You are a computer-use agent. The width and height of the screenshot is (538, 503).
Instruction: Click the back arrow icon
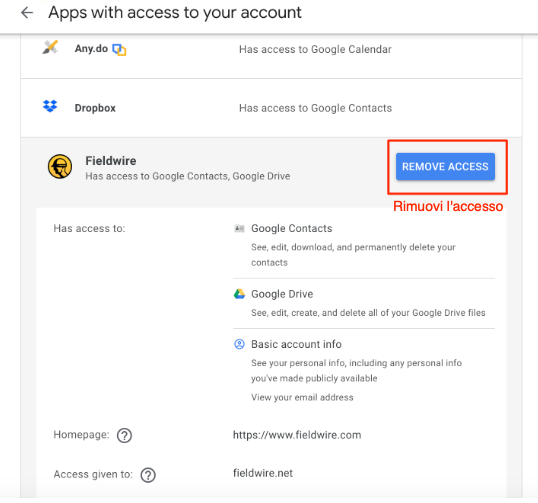pyautogui.click(x=27, y=13)
